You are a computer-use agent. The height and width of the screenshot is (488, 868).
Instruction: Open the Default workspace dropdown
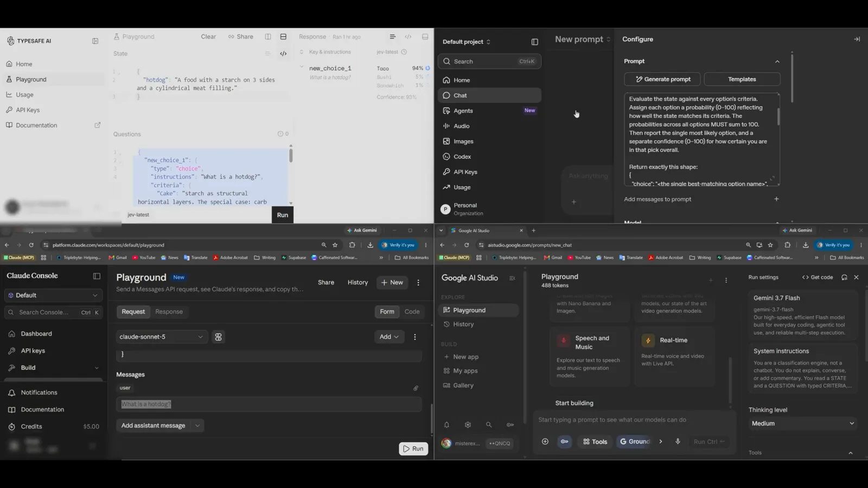click(53, 296)
